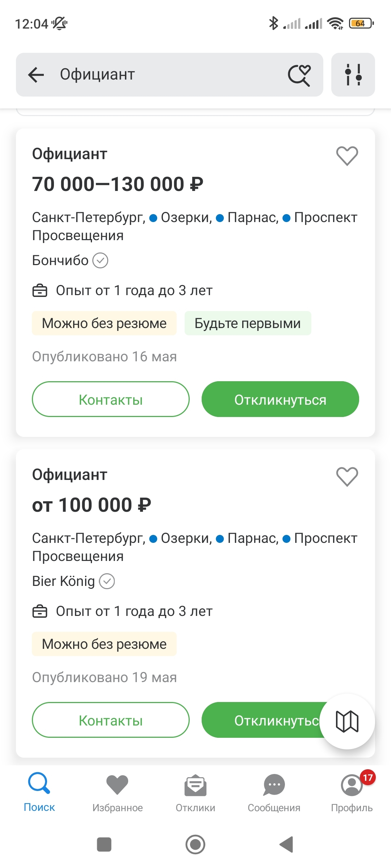The height and width of the screenshot is (868, 391).
Task: Favorite the Bier König vacancy
Action: coord(347,477)
